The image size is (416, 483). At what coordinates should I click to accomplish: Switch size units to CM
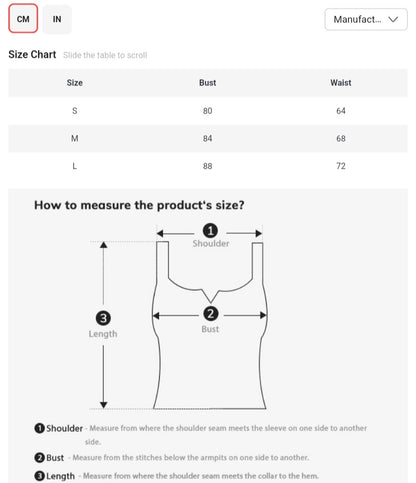pos(23,19)
